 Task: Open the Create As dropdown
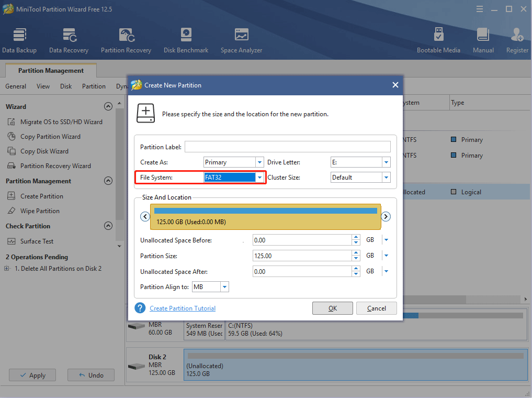[259, 162]
